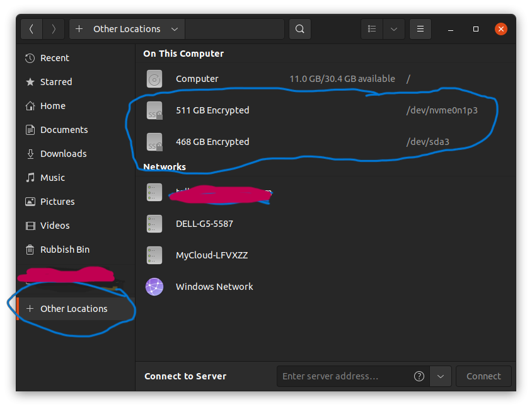532x409 pixels.
Task: Expand recent server addresses dropdown
Action: pos(441,376)
